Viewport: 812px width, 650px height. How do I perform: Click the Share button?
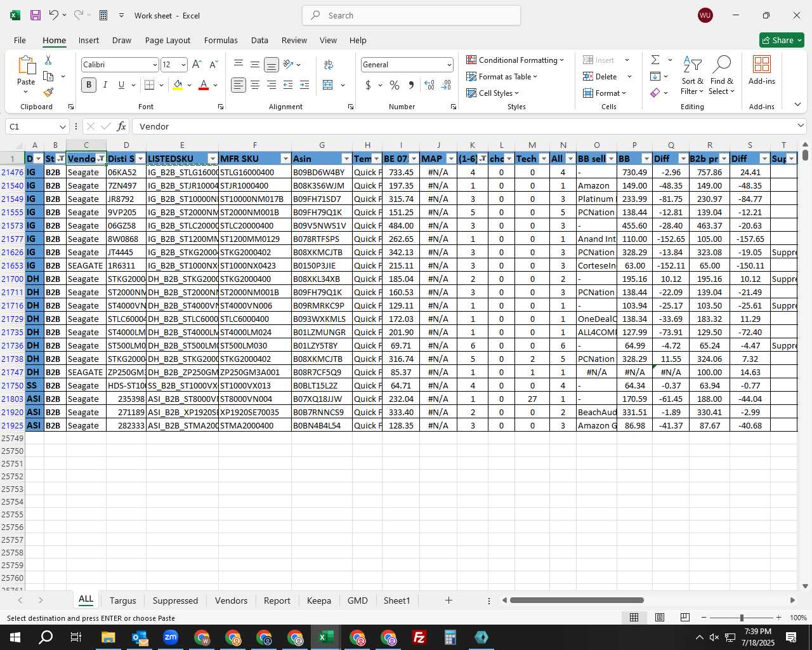pos(782,40)
